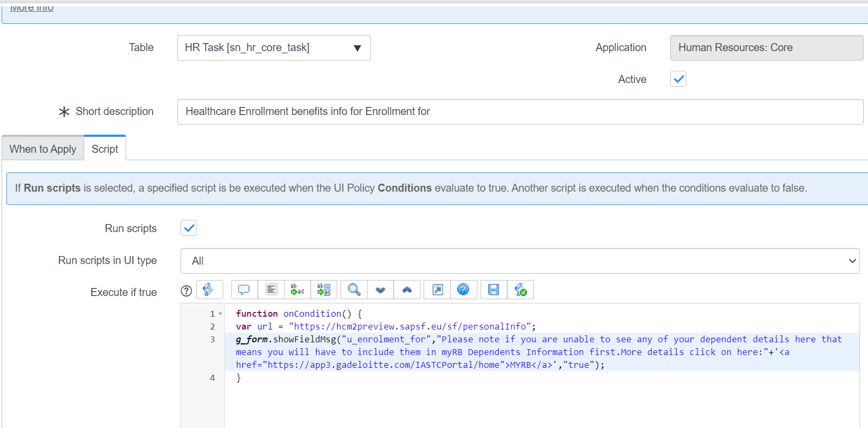Open the Table dropdown HR Task
Viewport: 868px width, 428px height.
point(274,48)
